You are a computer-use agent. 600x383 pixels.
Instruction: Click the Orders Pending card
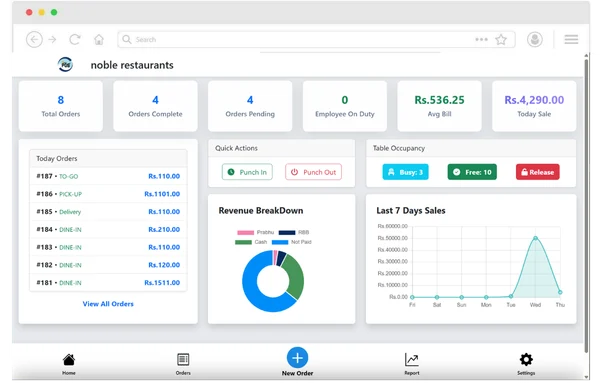[x=250, y=106]
